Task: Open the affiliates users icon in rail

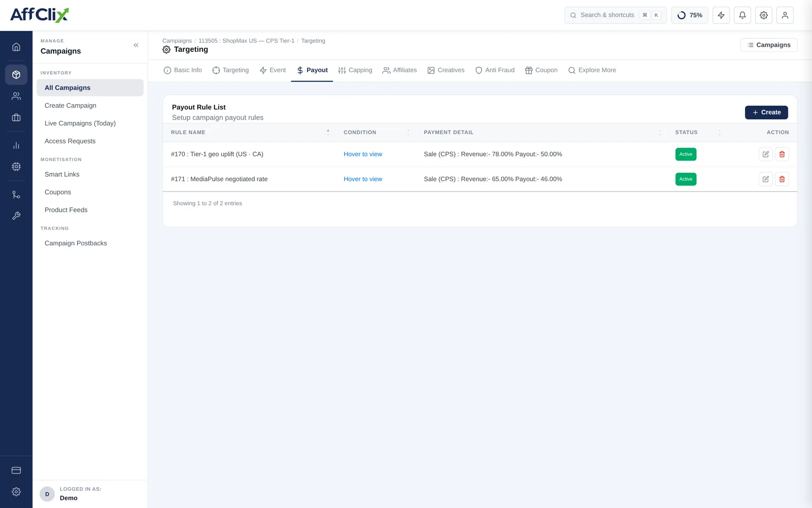Action: (x=16, y=96)
